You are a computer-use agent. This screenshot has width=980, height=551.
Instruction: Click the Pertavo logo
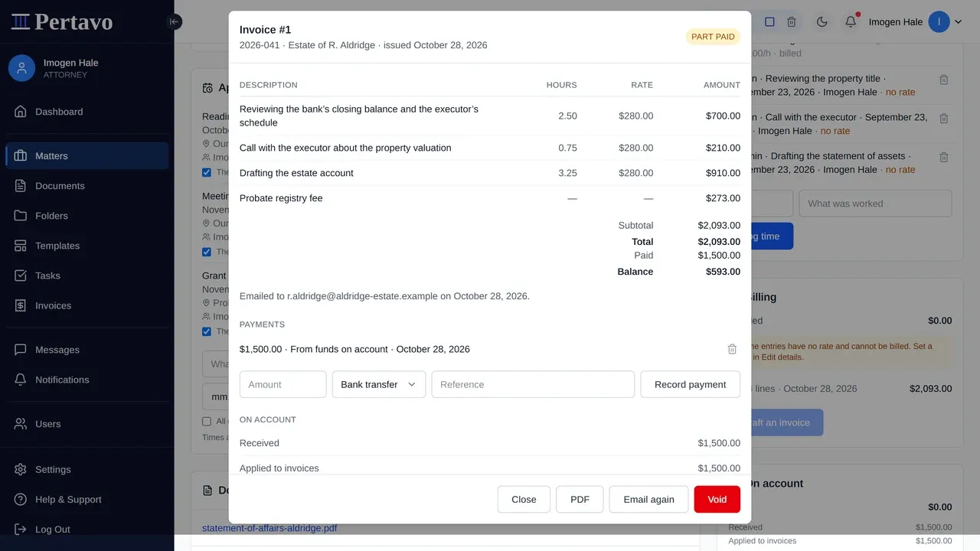click(x=62, y=21)
